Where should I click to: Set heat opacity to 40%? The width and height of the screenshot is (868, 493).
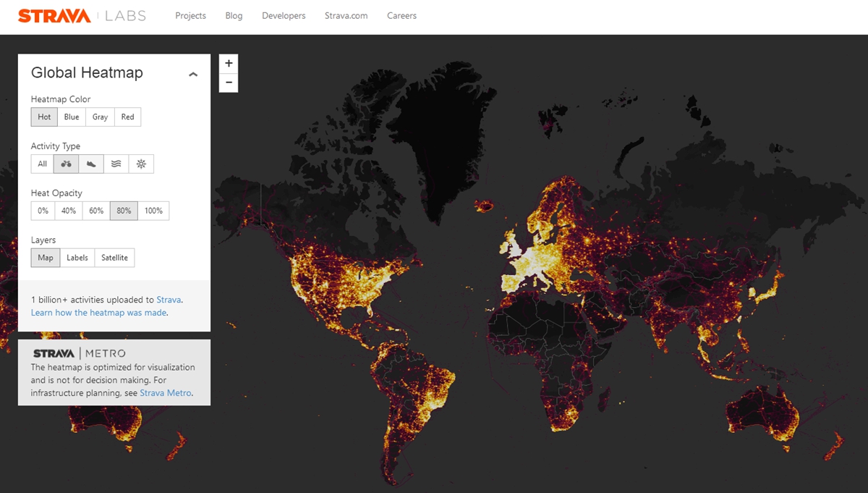(69, 211)
